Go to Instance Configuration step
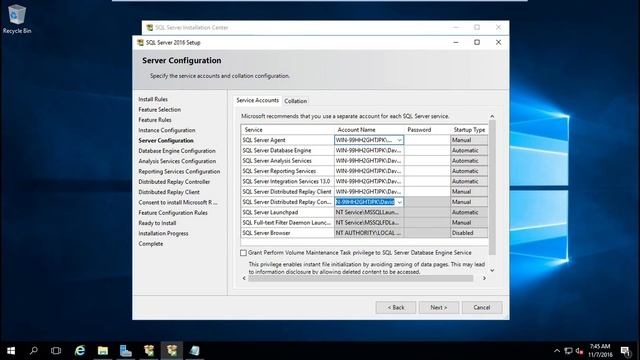Image resolution: width=640 pixels, height=360 pixels. (167, 130)
